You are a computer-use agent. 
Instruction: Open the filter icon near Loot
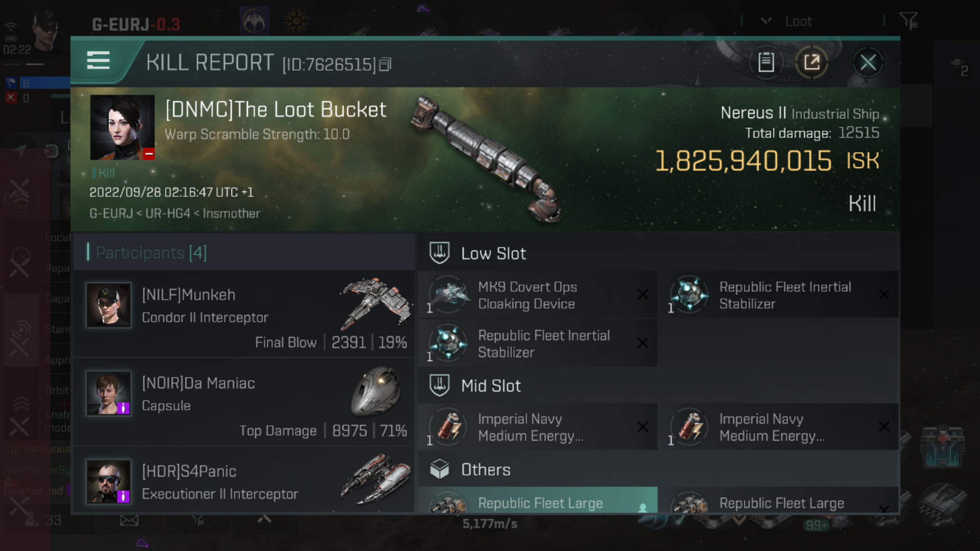click(908, 21)
